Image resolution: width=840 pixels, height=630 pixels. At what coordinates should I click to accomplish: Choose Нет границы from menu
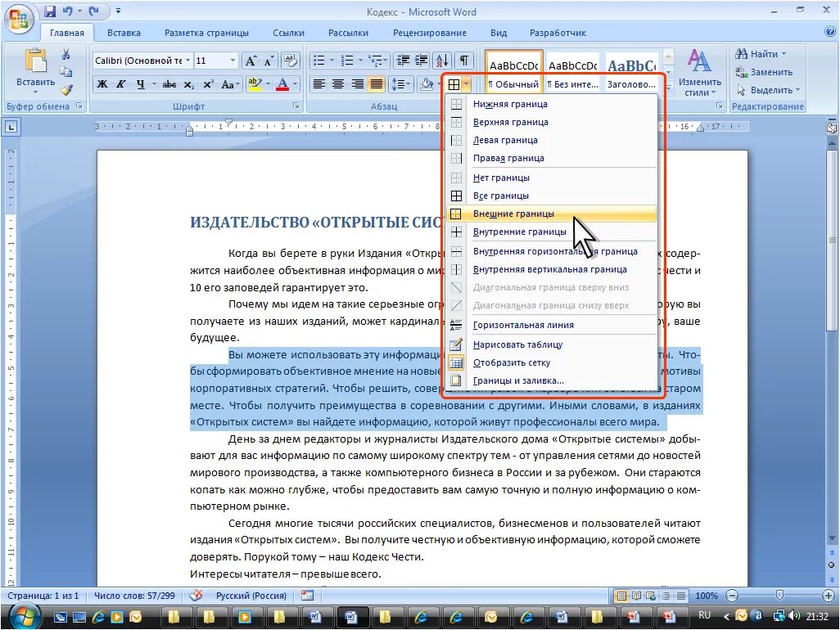pos(551,178)
